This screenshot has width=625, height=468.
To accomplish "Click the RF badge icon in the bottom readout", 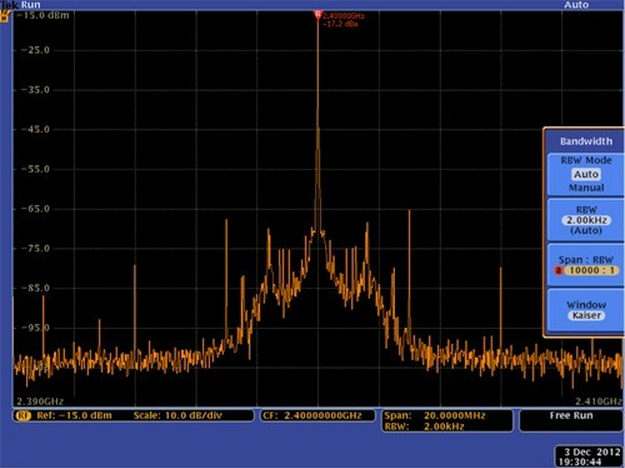I will point(23,416).
